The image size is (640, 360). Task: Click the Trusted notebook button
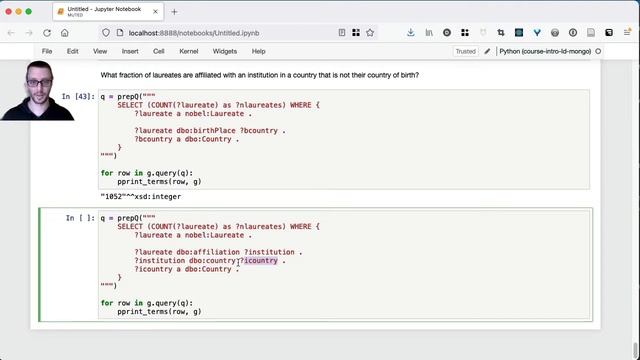[x=466, y=51]
